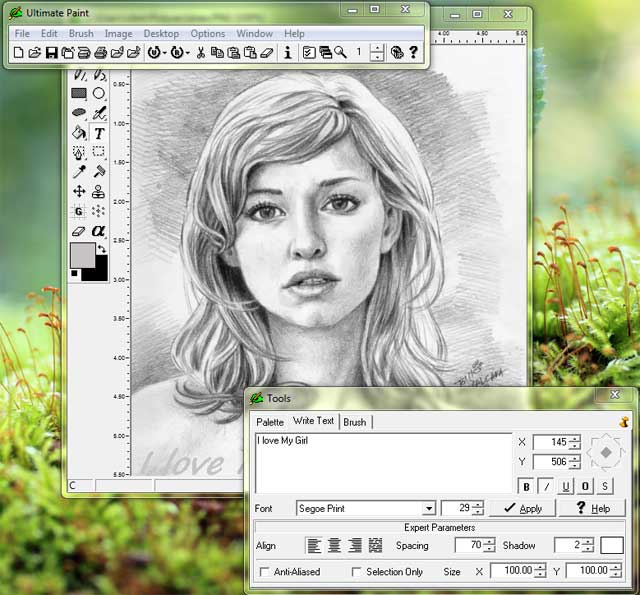Switch to the Brush tab in Tools

(355, 422)
